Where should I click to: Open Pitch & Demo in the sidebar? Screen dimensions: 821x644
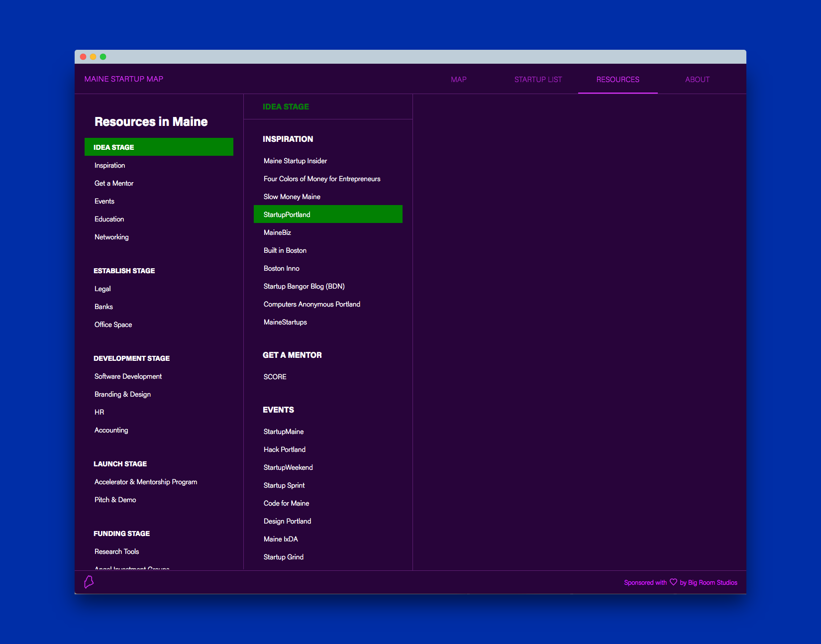[x=115, y=500]
